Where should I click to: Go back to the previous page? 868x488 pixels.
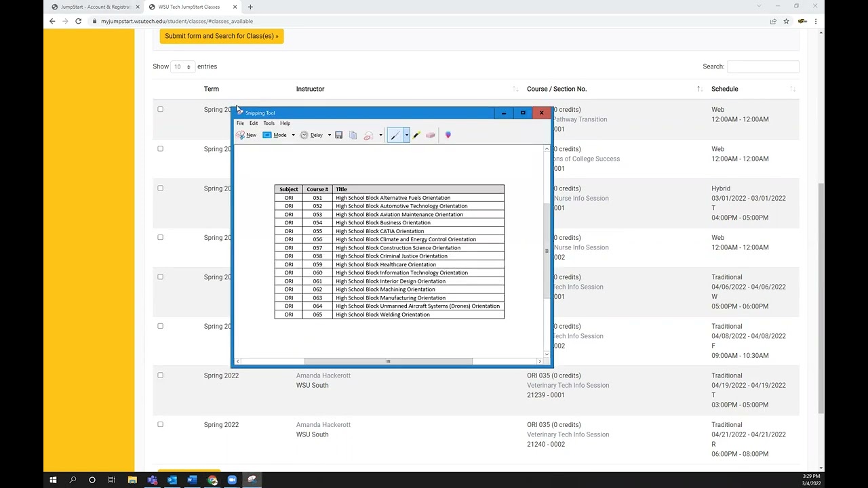[x=52, y=21]
